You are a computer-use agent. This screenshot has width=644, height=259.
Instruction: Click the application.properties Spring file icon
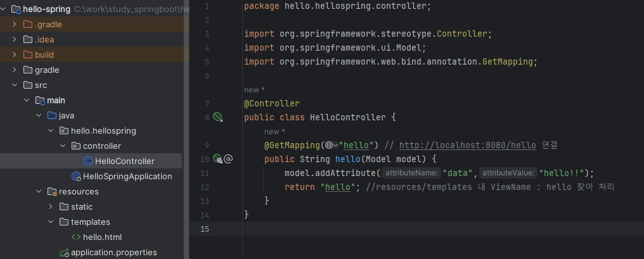pos(63,252)
